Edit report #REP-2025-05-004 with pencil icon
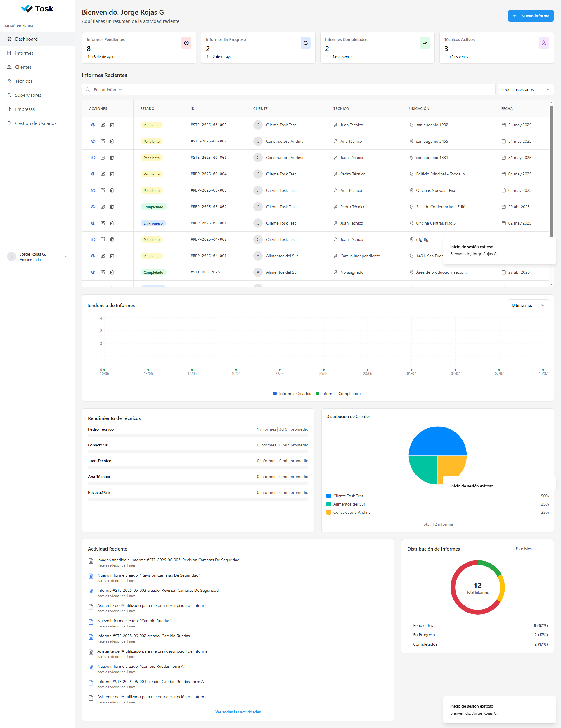This screenshot has height=728, width=561. coord(103,174)
